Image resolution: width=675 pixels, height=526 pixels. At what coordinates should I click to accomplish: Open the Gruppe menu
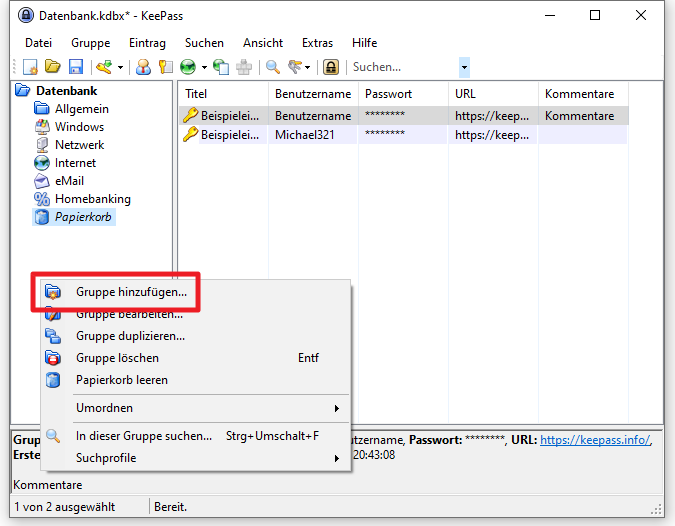point(90,43)
